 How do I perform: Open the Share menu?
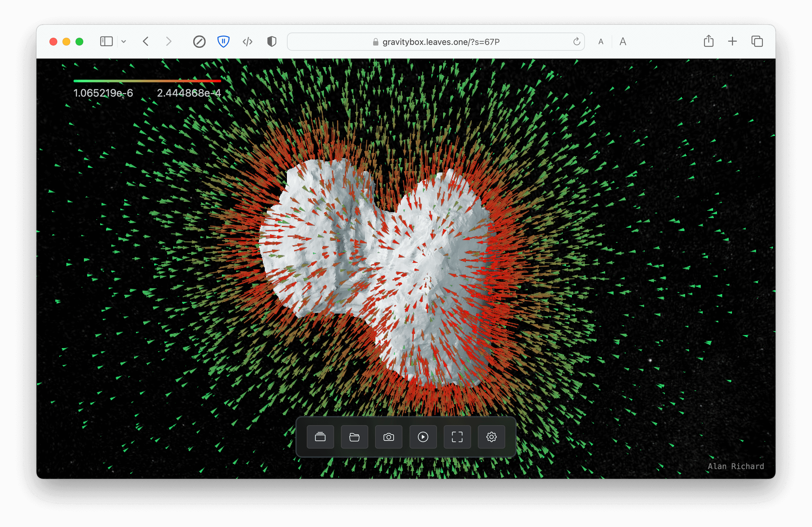[709, 42]
